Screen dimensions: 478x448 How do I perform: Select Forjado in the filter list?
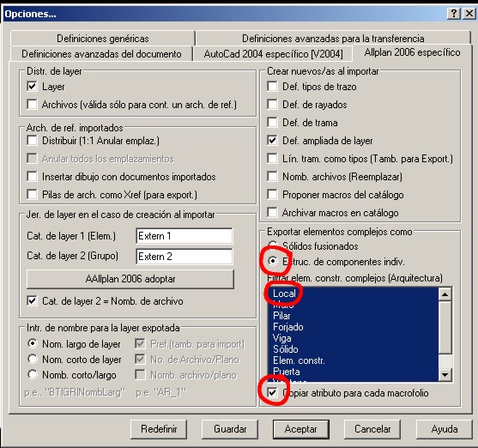click(x=288, y=327)
